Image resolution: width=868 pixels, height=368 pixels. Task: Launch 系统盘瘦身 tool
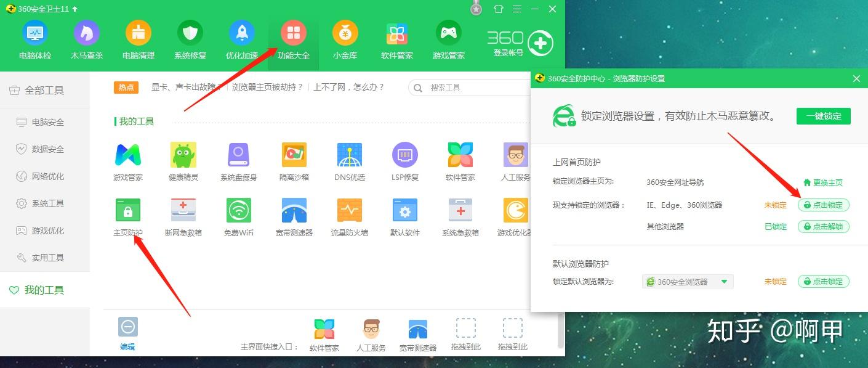pos(239,163)
